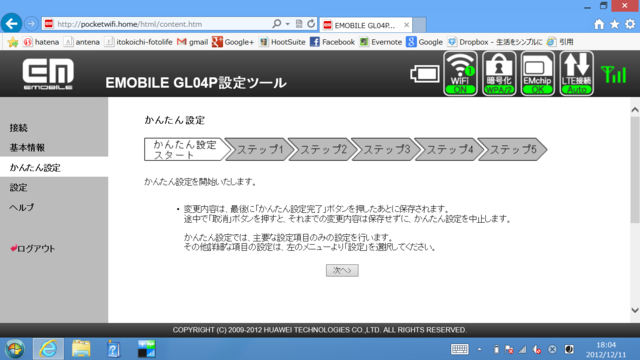Image resolution: width=640 pixels, height=360 pixels.
Task: Open 設定 in left menu
Action: click(x=19, y=187)
